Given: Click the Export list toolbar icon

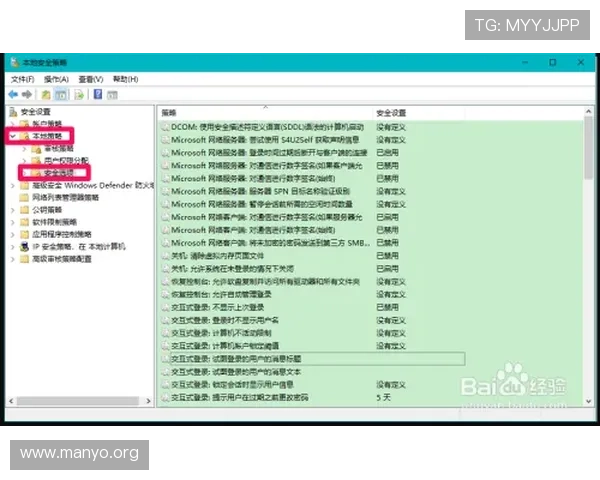Looking at the screenshot, I should tap(77, 95).
